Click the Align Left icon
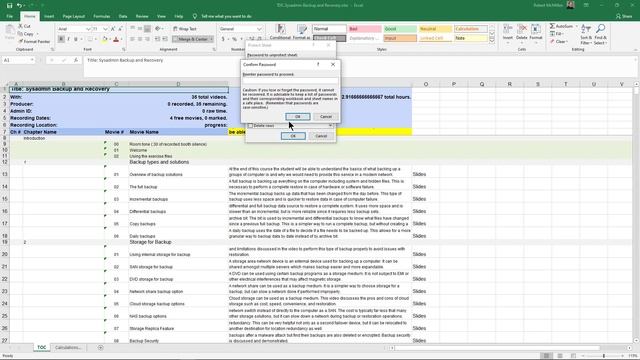The width and height of the screenshot is (640, 360). (x=132, y=39)
